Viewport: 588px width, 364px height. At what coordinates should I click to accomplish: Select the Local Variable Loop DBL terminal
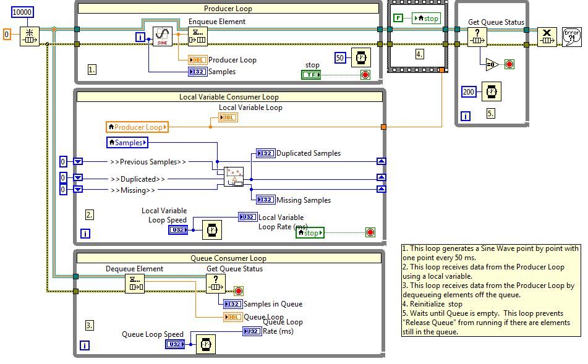click(x=228, y=117)
